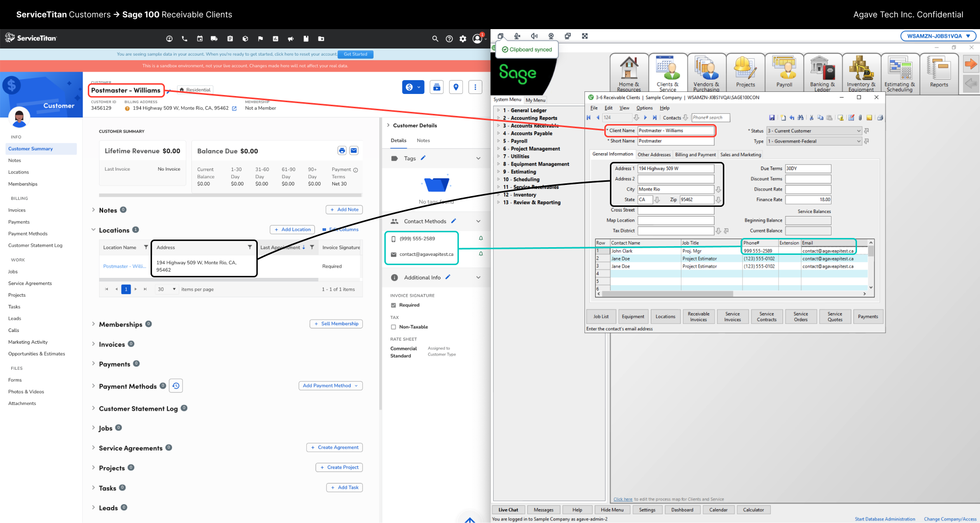
Task: Open the Vendors & Purchasing module in Sage
Action: 706,74
